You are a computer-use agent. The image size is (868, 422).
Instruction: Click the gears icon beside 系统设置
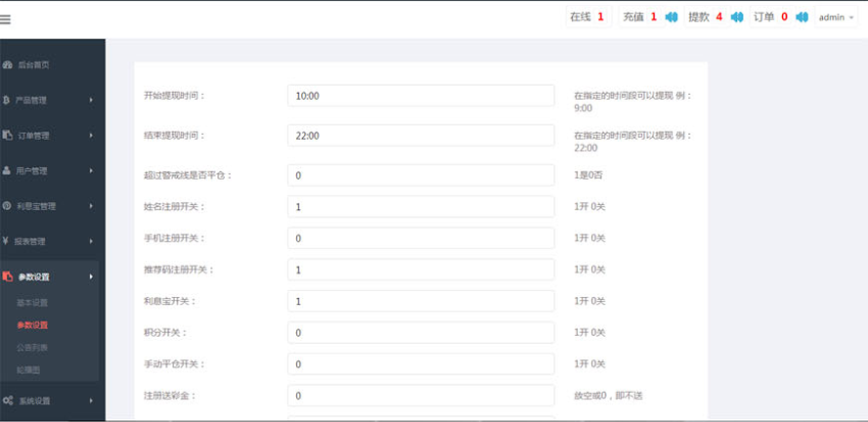pyautogui.click(x=8, y=401)
